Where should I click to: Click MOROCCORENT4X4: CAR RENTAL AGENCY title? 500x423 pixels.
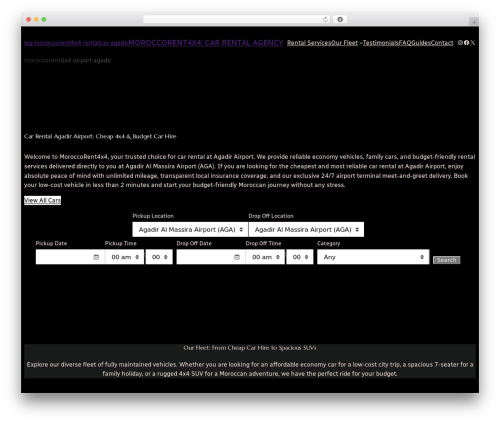tap(206, 43)
